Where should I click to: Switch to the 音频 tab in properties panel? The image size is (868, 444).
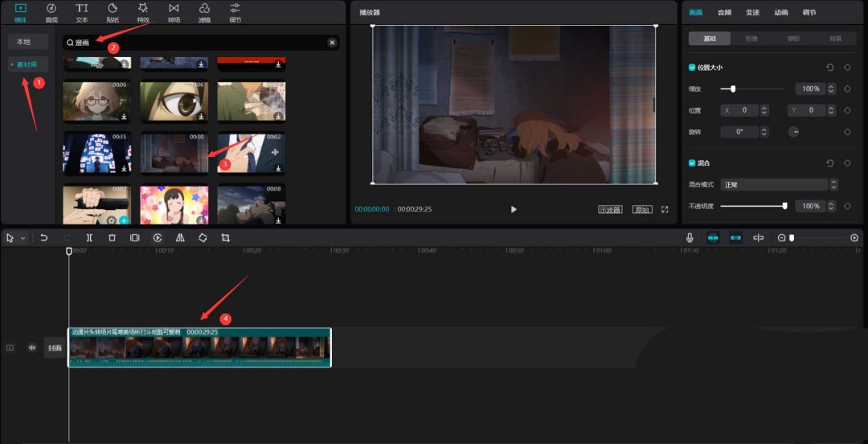coord(724,13)
